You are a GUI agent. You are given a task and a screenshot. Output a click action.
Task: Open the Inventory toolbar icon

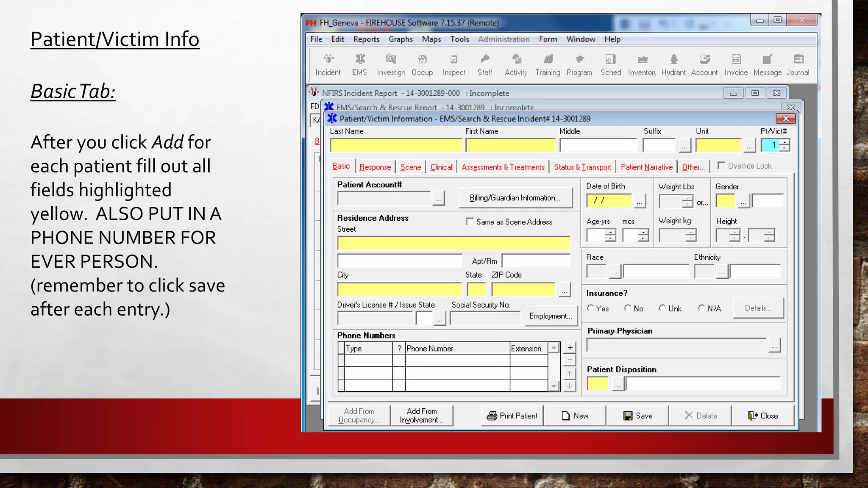click(642, 65)
